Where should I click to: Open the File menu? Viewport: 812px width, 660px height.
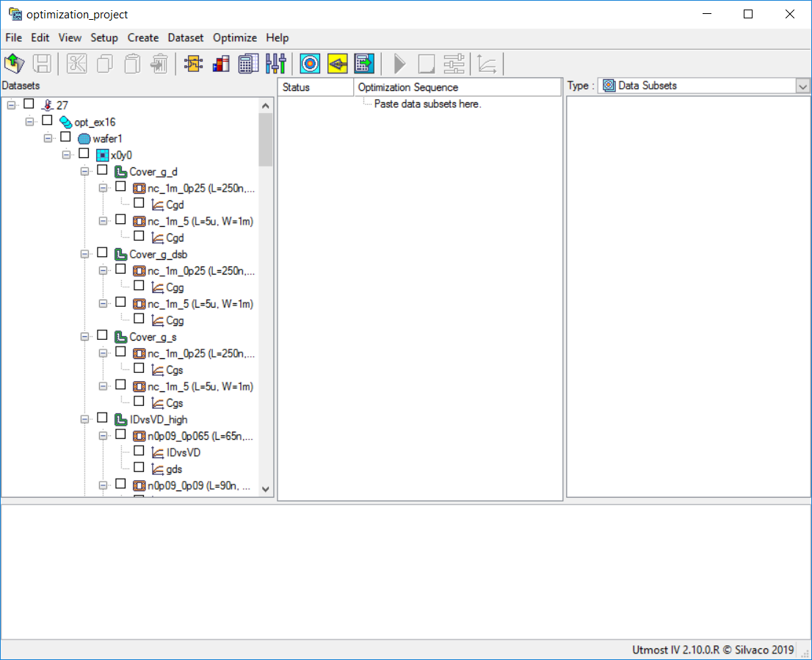coord(13,37)
